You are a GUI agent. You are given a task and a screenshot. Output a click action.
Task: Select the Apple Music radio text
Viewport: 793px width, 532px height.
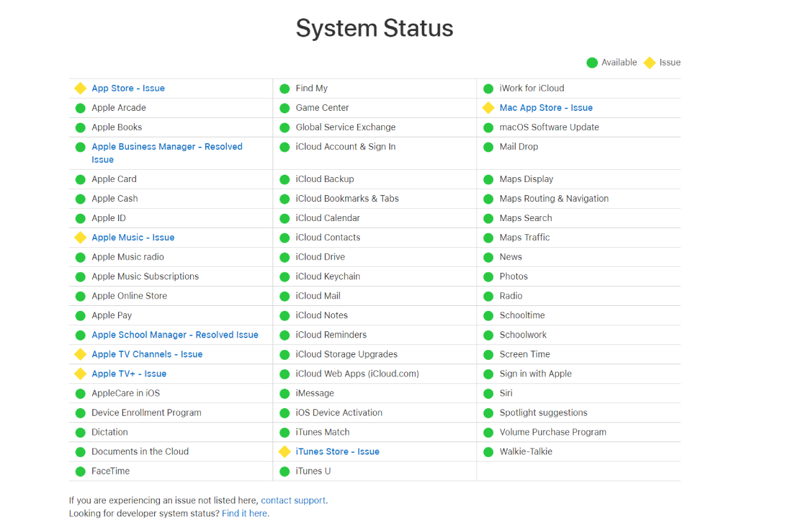coord(128,256)
